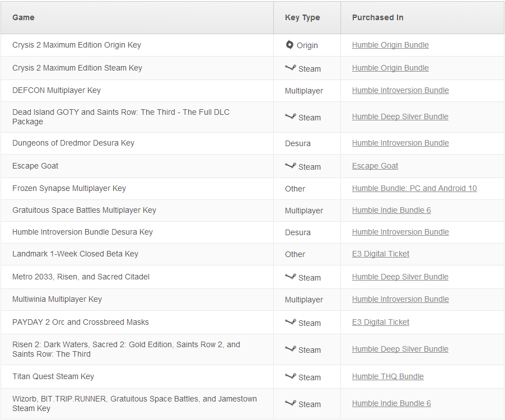The image size is (505, 420).
Task: Click Steam icon in the Dead Island GOTY row
Action: pyautogui.click(x=291, y=116)
